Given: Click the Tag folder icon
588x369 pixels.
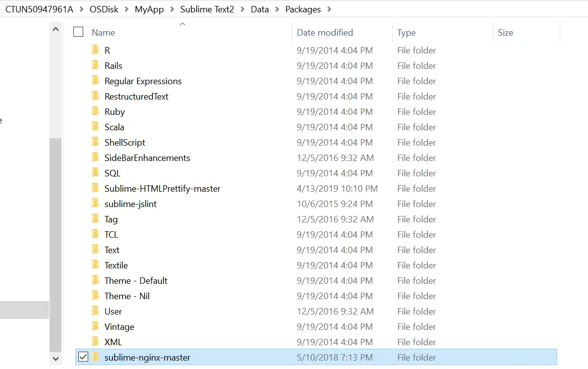Looking at the screenshot, I should click(95, 218).
